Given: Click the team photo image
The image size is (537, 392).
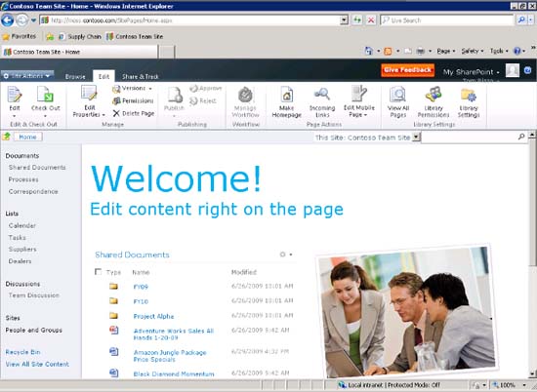Looking at the screenshot, I should tap(406, 311).
